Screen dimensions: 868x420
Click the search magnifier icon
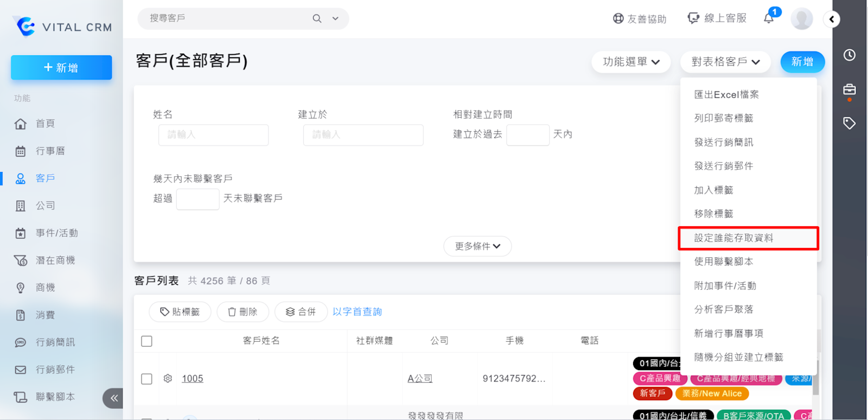tap(317, 18)
